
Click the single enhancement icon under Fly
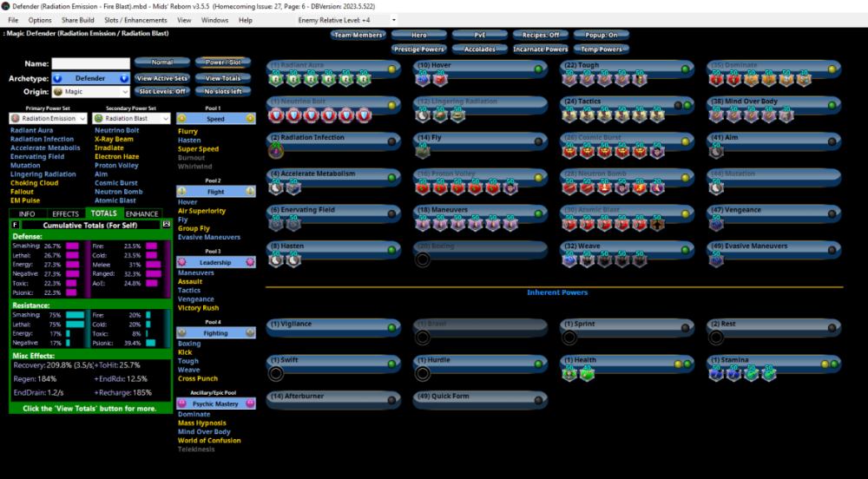pyautogui.click(x=423, y=151)
